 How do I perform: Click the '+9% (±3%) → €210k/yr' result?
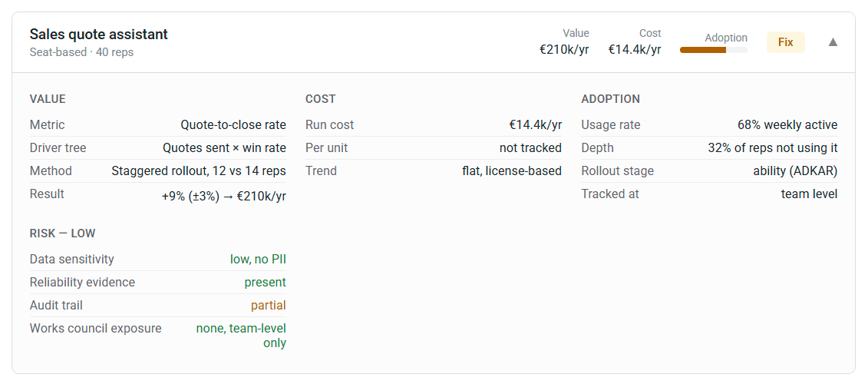tap(223, 196)
